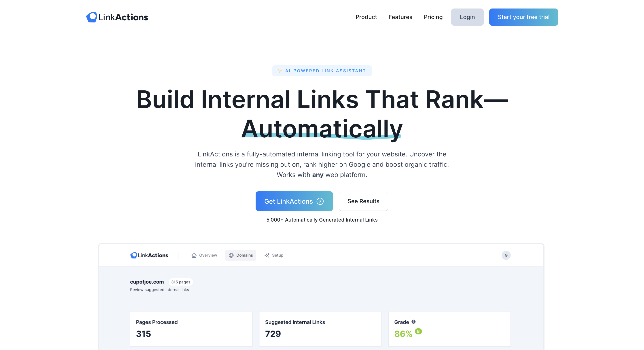Navigate to Domains section
Viewport: 644px width, 350px height.
241,255
